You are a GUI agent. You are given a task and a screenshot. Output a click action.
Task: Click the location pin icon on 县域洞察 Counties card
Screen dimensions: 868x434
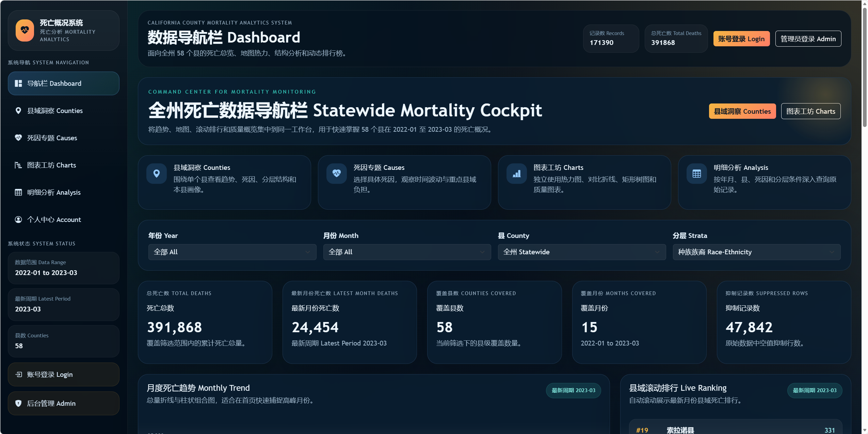coord(157,174)
